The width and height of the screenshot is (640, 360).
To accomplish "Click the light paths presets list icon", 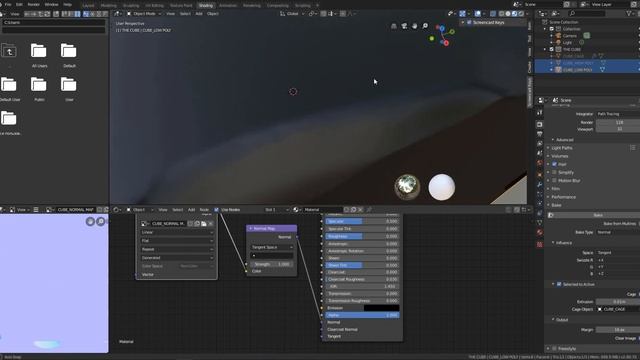I will [632, 148].
